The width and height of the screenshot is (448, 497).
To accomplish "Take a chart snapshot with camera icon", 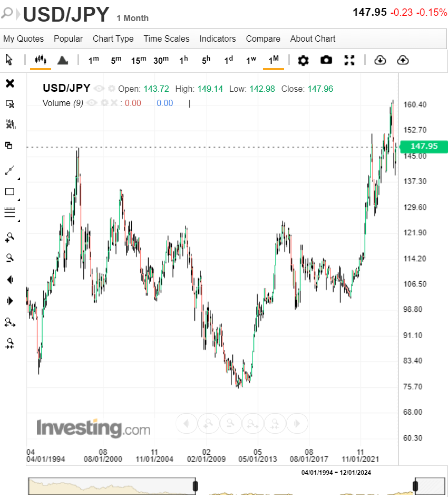I will pyautogui.click(x=326, y=60).
